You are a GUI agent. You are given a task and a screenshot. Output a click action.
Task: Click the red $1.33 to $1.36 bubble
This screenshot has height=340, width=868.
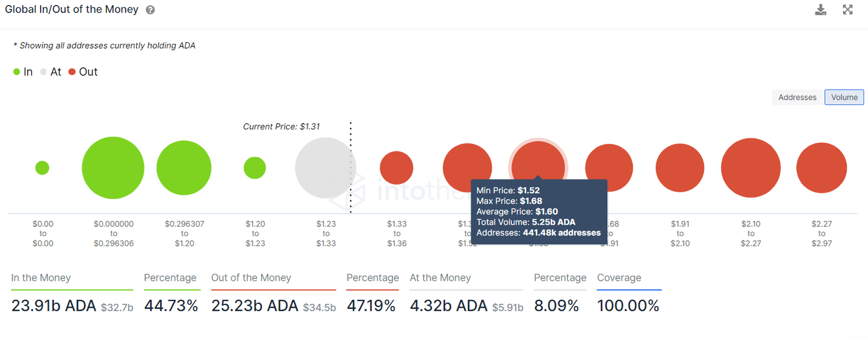tap(397, 168)
